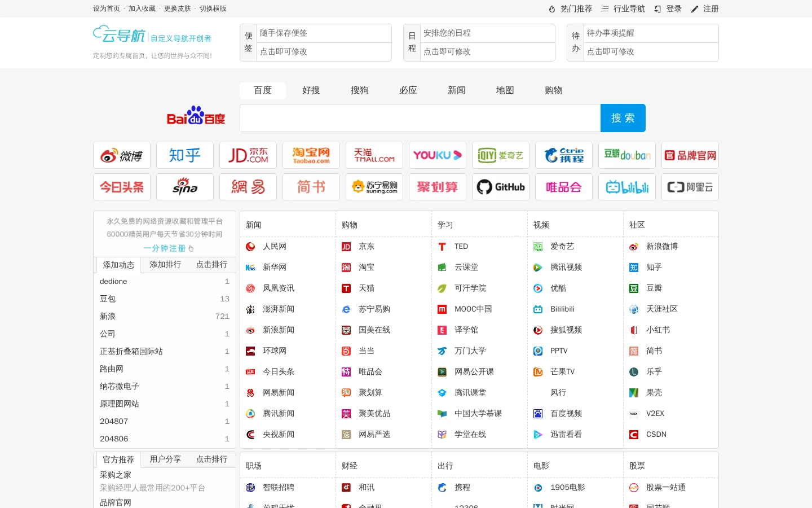Open the bilibili logo tile

pyautogui.click(x=627, y=187)
